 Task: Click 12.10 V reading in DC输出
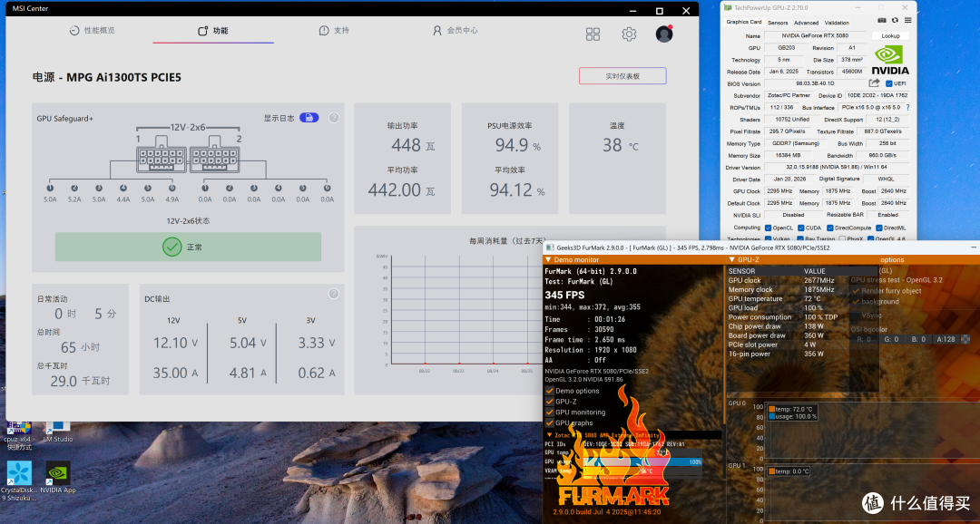click(175, 343)
